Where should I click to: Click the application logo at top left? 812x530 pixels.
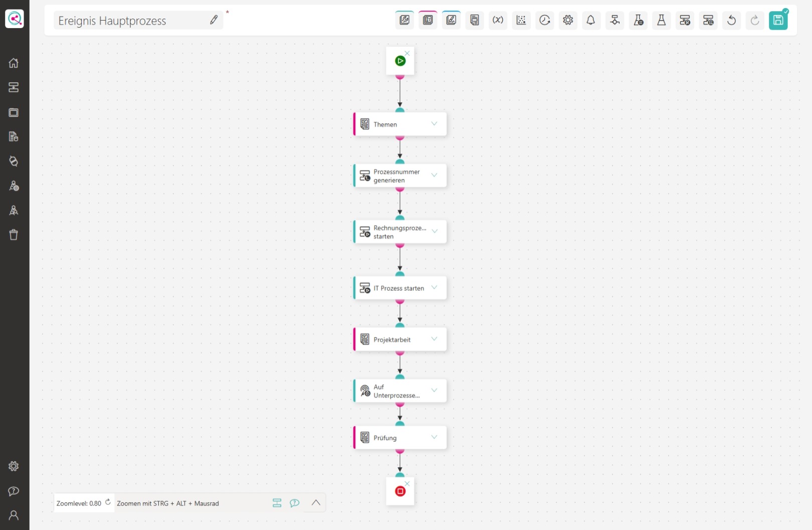click(15, 19)
